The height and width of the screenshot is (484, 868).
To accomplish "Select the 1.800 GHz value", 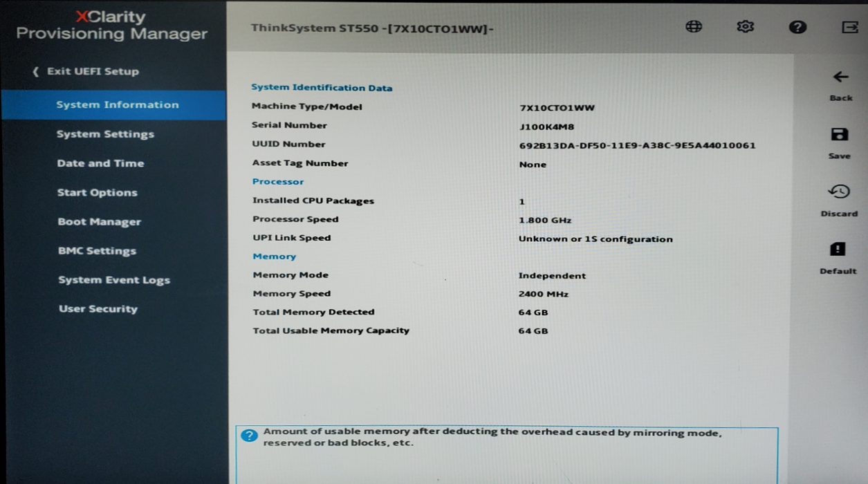I will pos(545,221).
